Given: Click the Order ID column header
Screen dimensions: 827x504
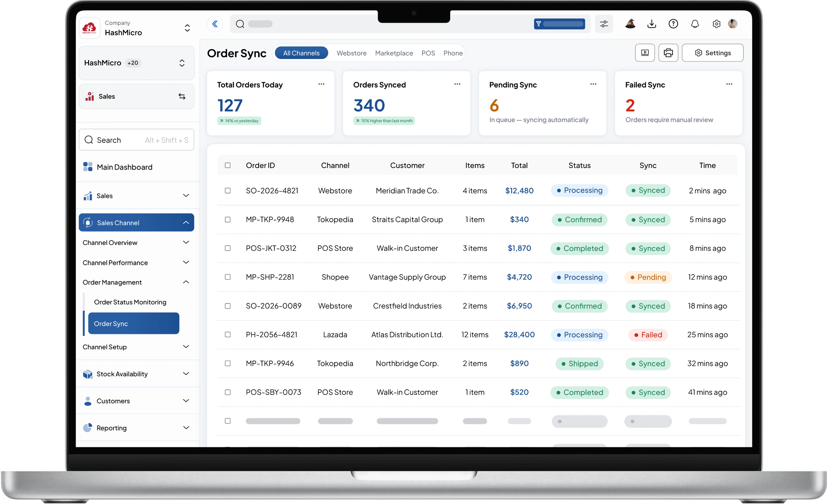Looking at the screenshot, I should coord(260,165).
